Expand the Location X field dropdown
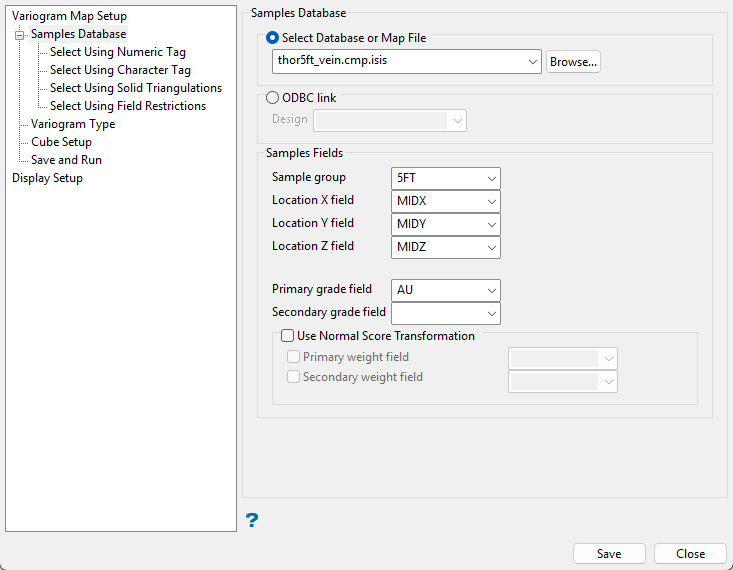The image size is (733, 570). pyautogui.click(x=490, y=201)
